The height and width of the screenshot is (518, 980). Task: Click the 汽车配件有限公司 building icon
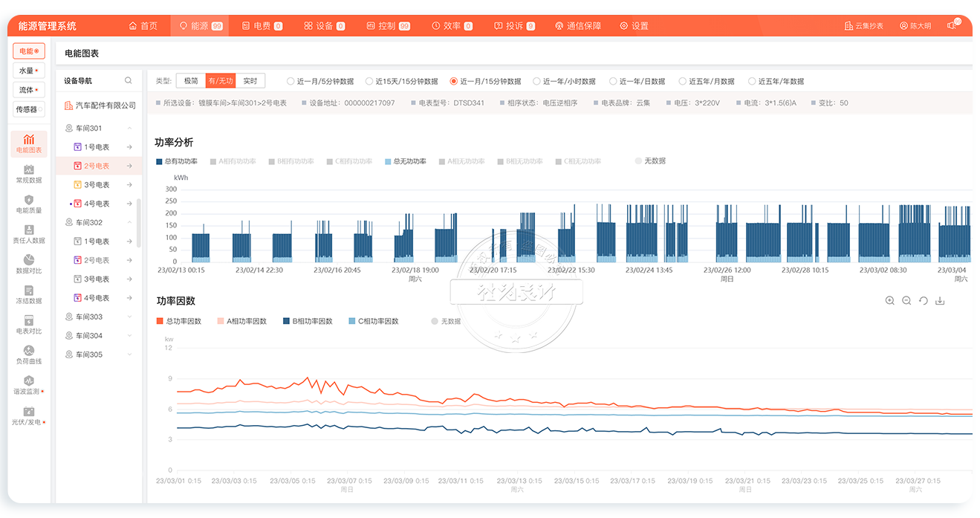coord(68,106)
